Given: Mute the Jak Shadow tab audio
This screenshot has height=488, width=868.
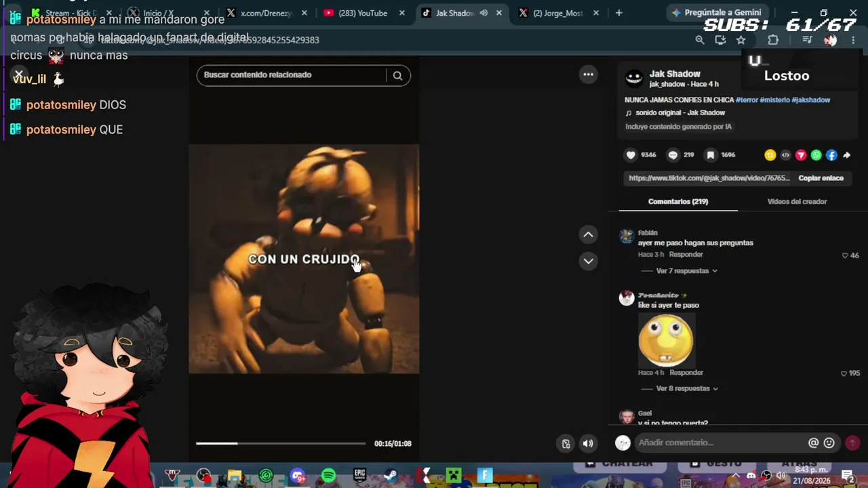Looking at the screenshot, I should 484,13.
